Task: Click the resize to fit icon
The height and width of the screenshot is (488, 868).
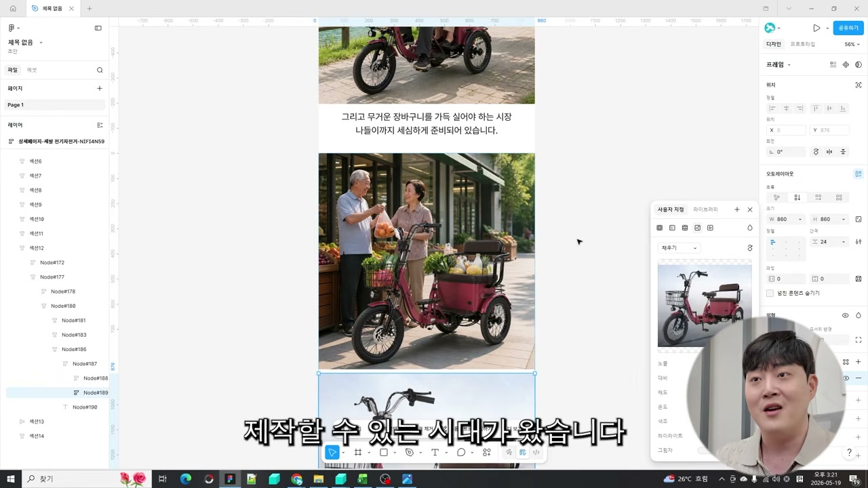Action: [x=859, y=219]
